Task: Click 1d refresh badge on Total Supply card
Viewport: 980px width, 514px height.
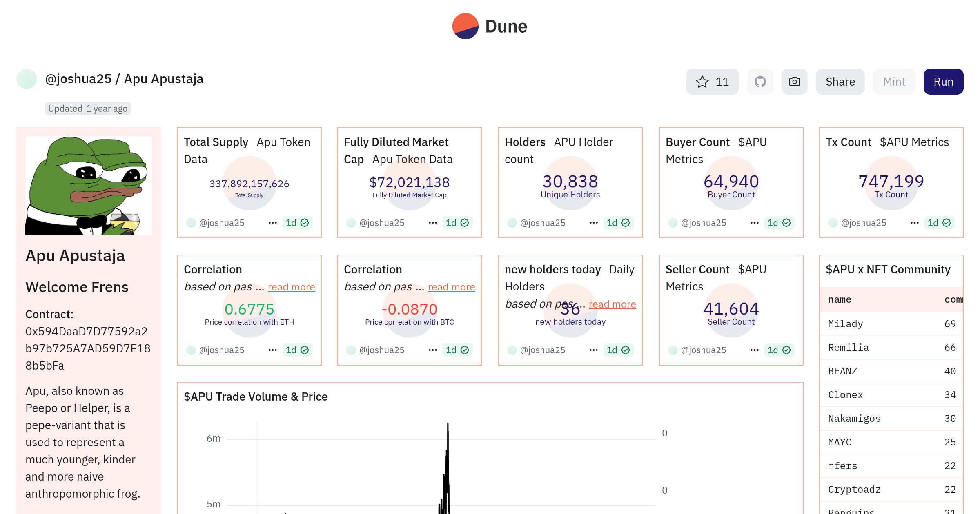Action: 297,223
